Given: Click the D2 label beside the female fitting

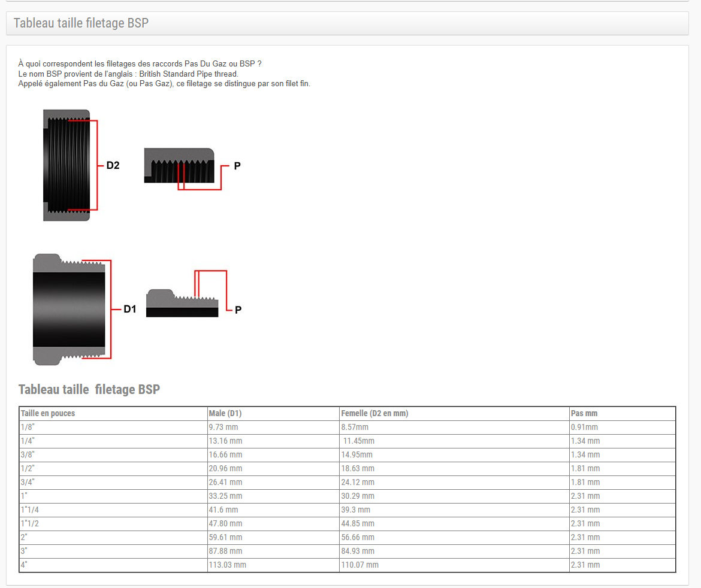Looking at the screenshot, I should [113, 165].
